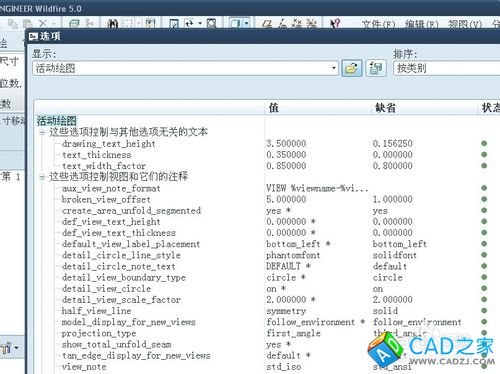Open a configuration file via folder icon
The image size is (500, 374).
[x=352, y=68]
